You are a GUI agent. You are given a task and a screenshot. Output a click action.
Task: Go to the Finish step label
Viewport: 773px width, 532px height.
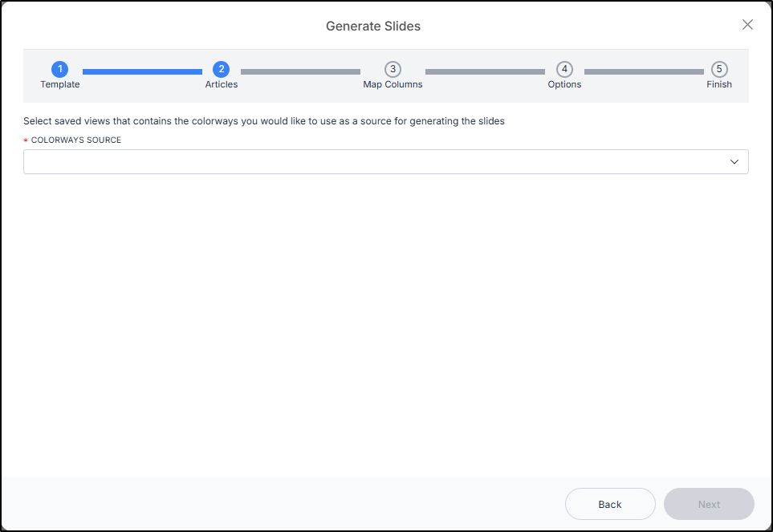coord(719,84)
